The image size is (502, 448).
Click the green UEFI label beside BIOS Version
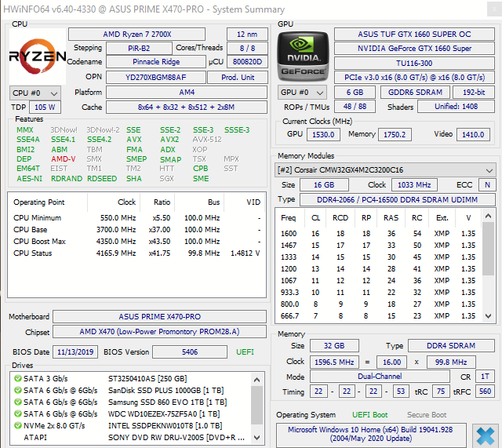245,352
